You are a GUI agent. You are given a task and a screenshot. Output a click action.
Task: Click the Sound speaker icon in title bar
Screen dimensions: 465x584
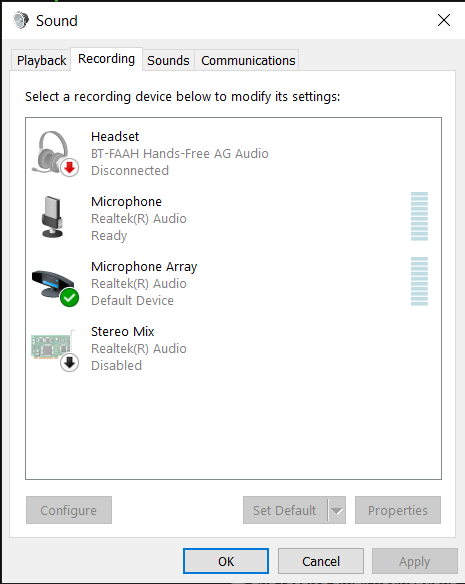[21, 20]
